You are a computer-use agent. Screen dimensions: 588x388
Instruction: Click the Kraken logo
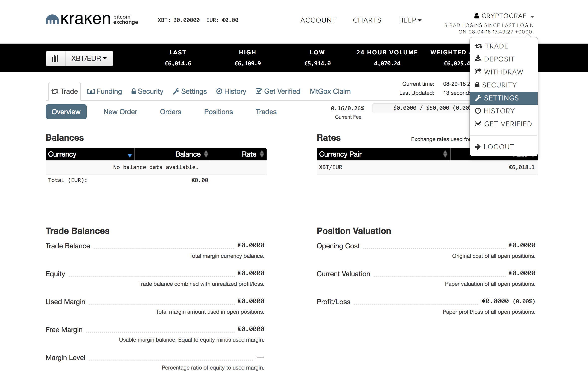click(x=92, y=19)
